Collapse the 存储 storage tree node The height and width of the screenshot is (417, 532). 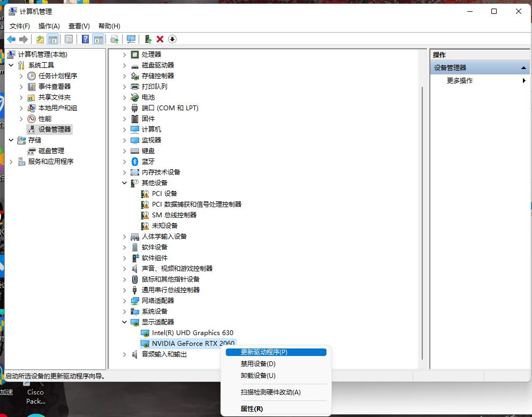[x=11, y=140]
